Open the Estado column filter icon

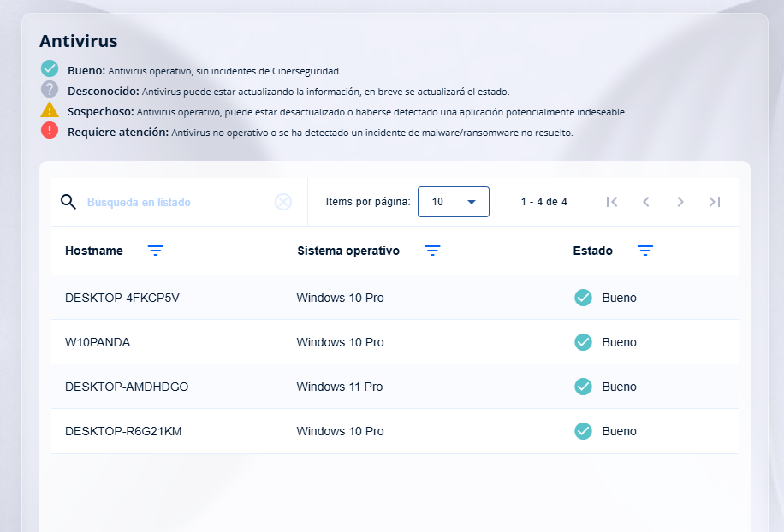(x=645, y=251)
